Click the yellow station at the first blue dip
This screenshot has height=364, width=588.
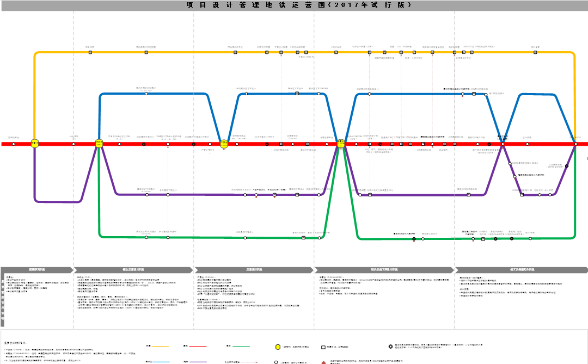[x=224, y=144]
